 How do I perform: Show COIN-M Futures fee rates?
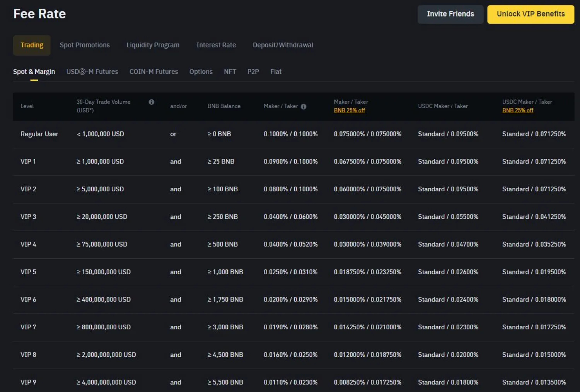click(x=154, y=72)
